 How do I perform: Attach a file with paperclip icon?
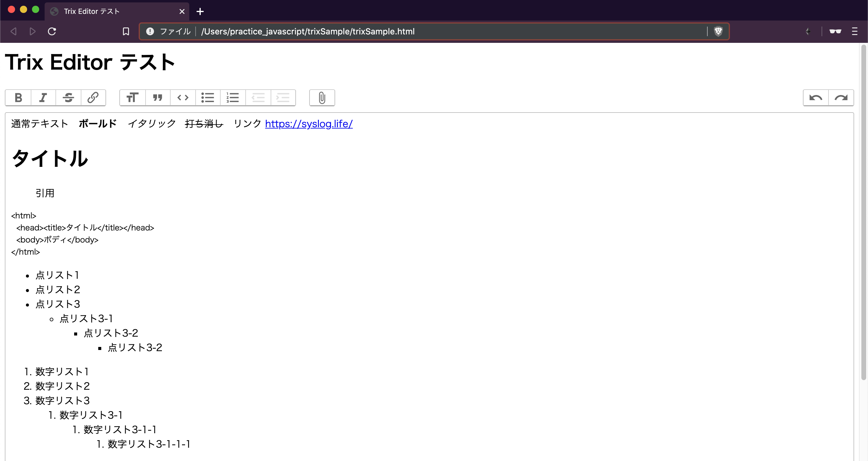pyautogui.click(x=322, y=98)
